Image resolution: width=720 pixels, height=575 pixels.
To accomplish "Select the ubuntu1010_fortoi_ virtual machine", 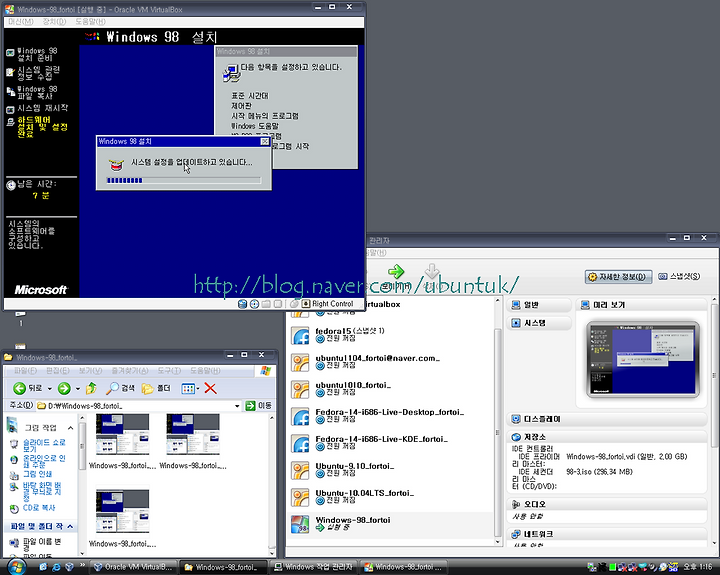I will click(390, 389).
